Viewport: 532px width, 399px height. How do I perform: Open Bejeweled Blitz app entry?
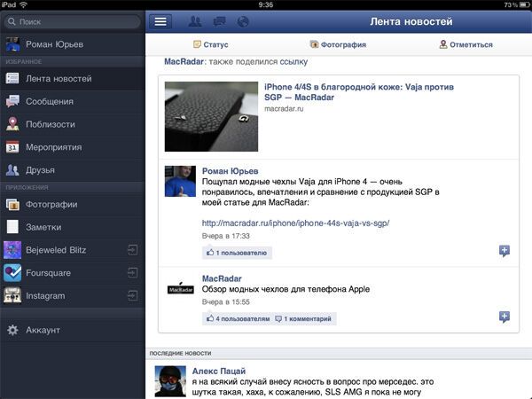coord(73,250)
